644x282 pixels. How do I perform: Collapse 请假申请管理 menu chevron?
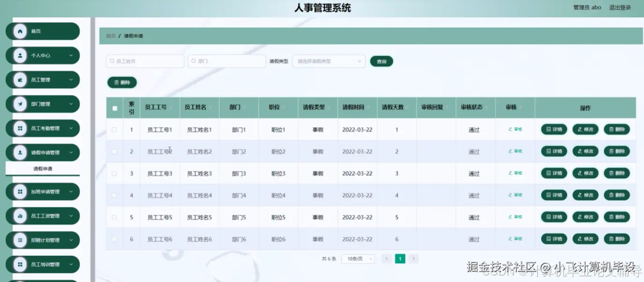pyautogui.click(x=71, y=153)
